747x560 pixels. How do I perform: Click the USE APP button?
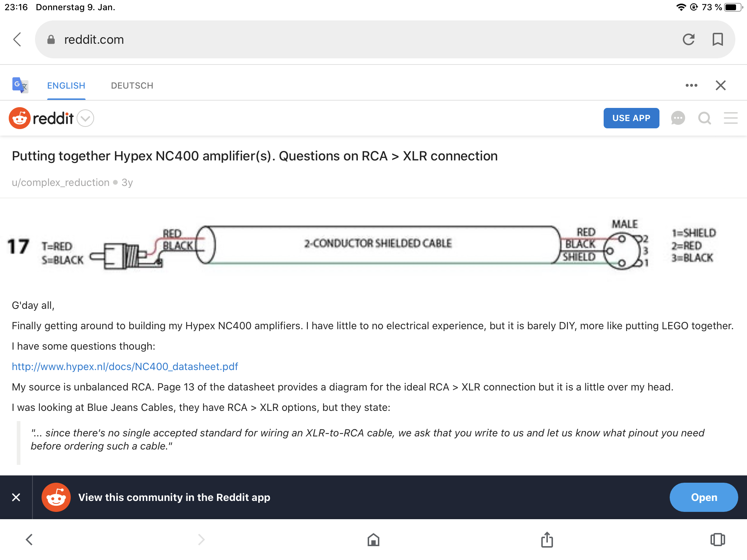pos(631,118)
